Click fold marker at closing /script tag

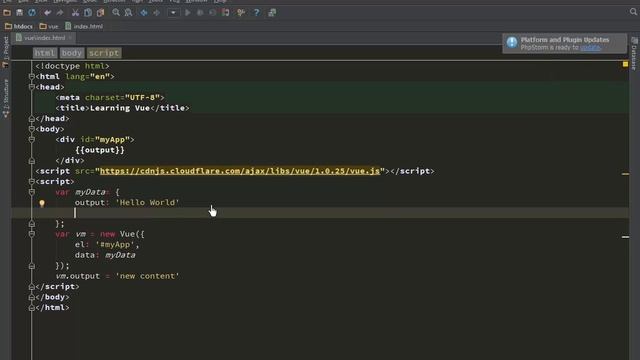(31, 287)
